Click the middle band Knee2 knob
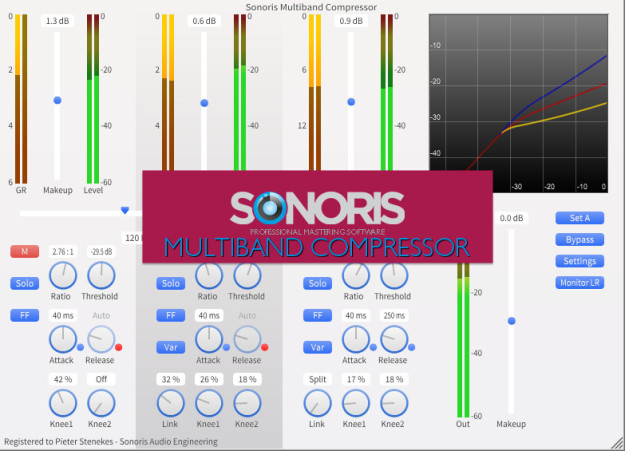 247,403
